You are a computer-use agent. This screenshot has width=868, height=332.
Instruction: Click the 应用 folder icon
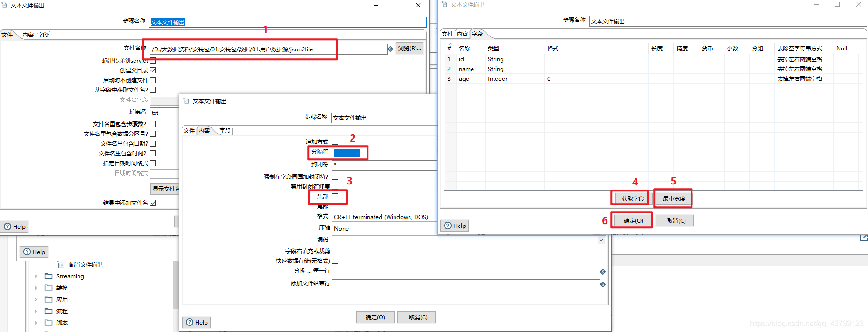[49, 299]
